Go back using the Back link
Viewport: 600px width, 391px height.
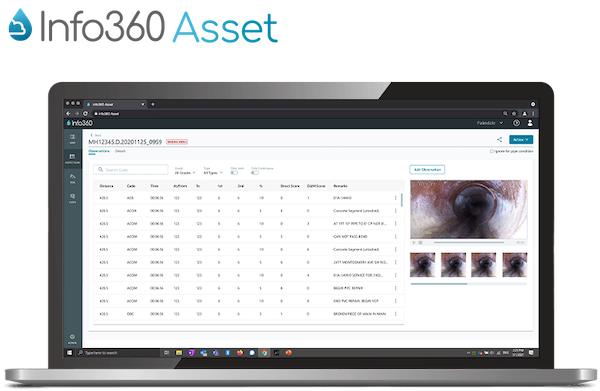pos(96,135)
